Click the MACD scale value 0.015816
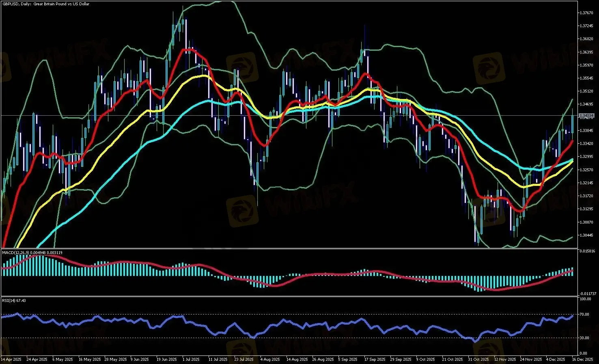 click(x=588, y=251)
